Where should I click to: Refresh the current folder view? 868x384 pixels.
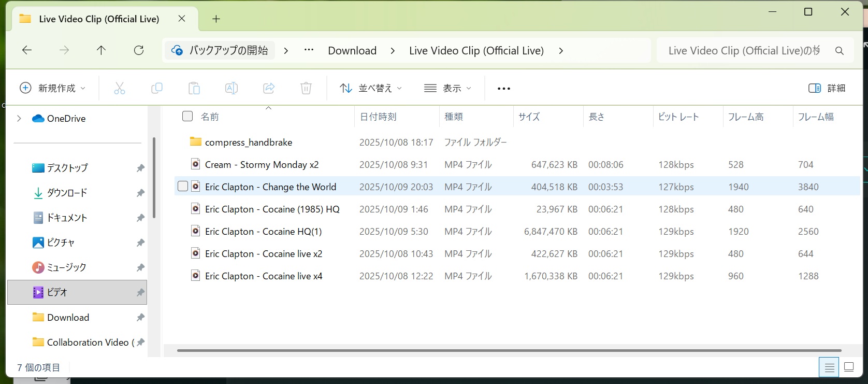click(139, 50)
